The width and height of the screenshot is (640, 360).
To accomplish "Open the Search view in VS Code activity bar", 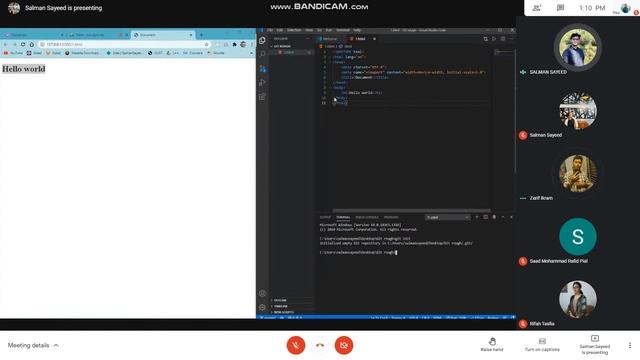I will [262, 54].
